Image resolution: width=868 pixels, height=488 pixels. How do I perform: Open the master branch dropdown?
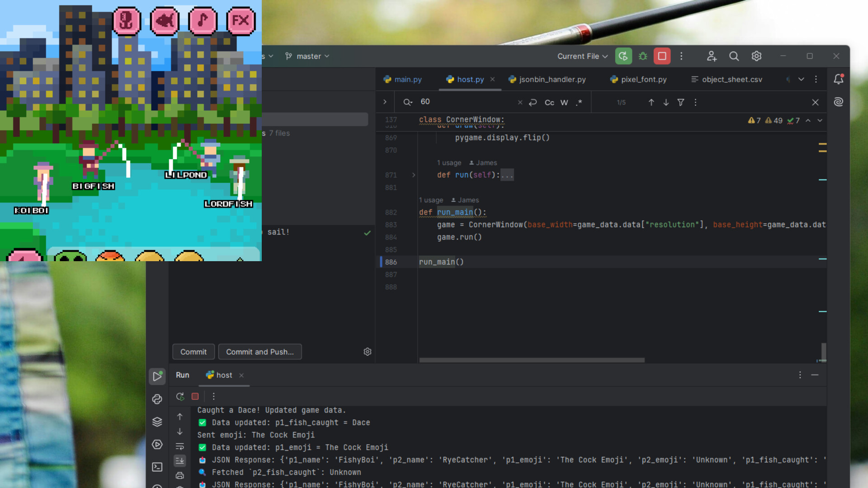tap(307, 56)
